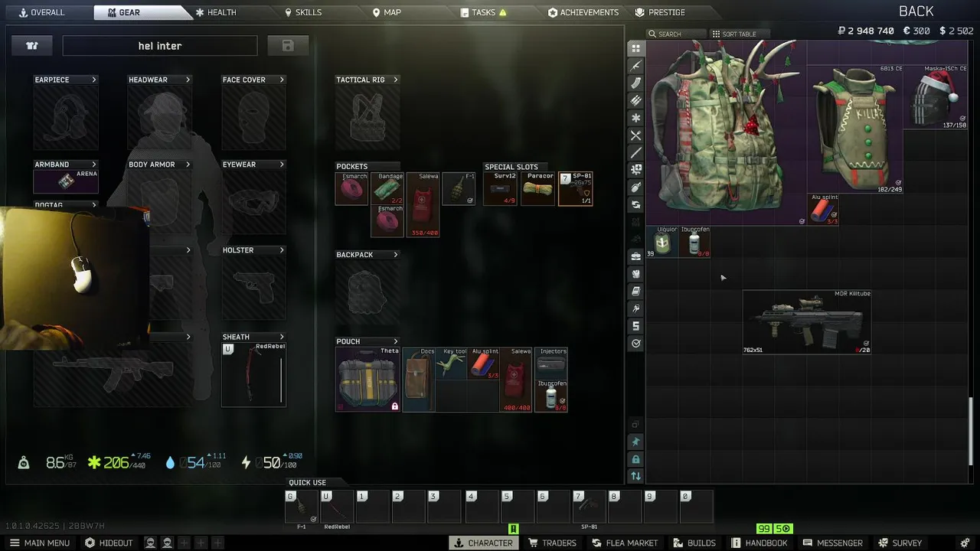
Task: Select the Paracord in special slots
Action: (x=538, y=189)
